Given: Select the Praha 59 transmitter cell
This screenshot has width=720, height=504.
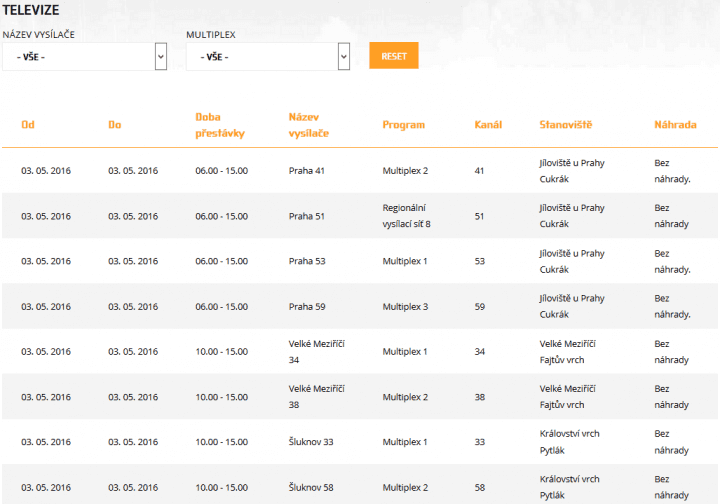Looking at the screenshot, I should 307,307.
